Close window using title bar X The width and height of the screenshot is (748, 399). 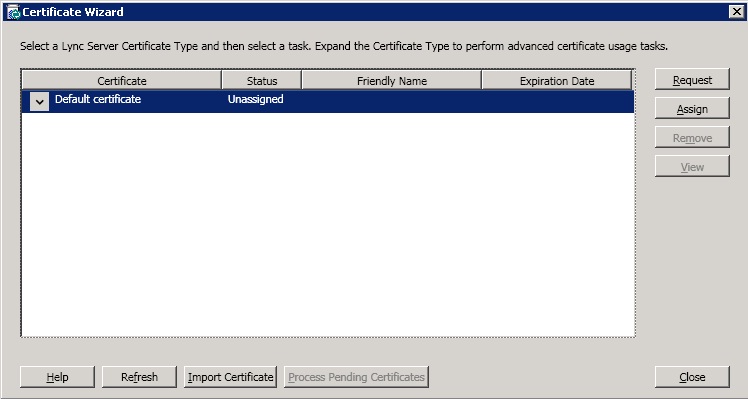[736, 12]
